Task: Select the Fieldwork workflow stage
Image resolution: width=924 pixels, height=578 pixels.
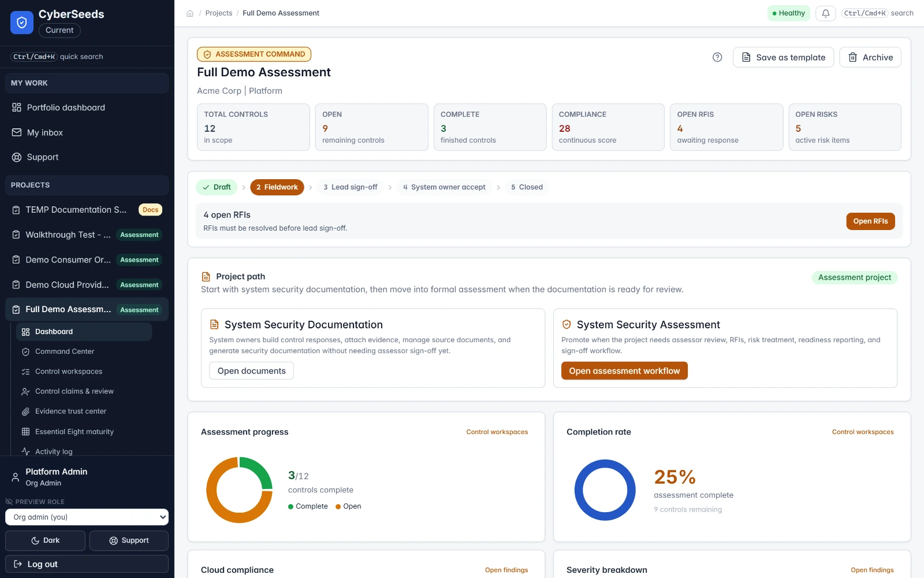Action: [x=277, y=187]
